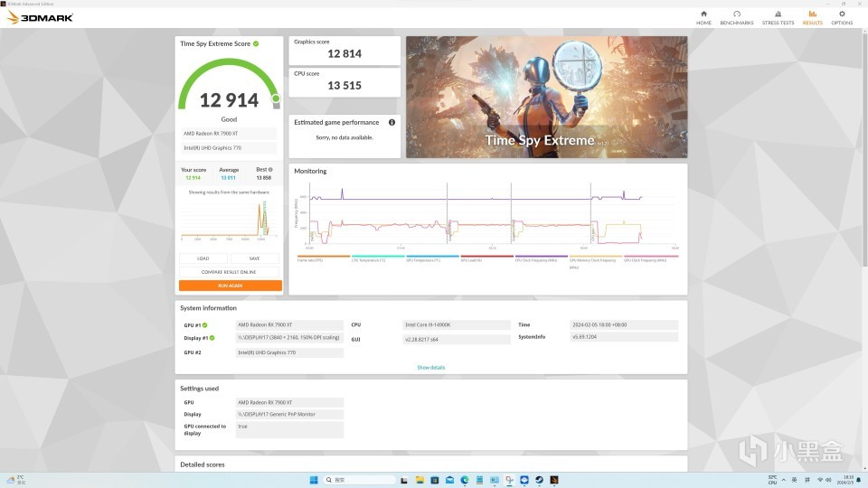Click the Time Spy Extreme banner image

(546, 98)
